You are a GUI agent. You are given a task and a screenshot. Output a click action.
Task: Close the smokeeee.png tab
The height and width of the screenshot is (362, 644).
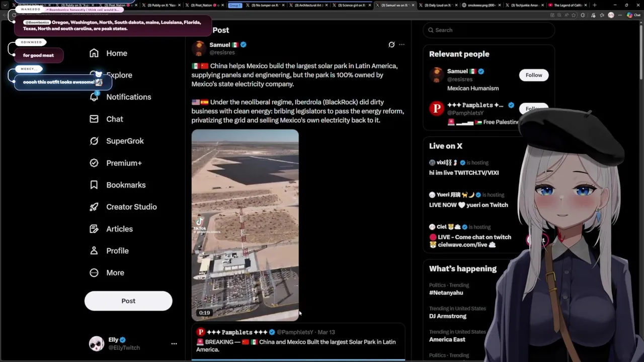point(500,5)
